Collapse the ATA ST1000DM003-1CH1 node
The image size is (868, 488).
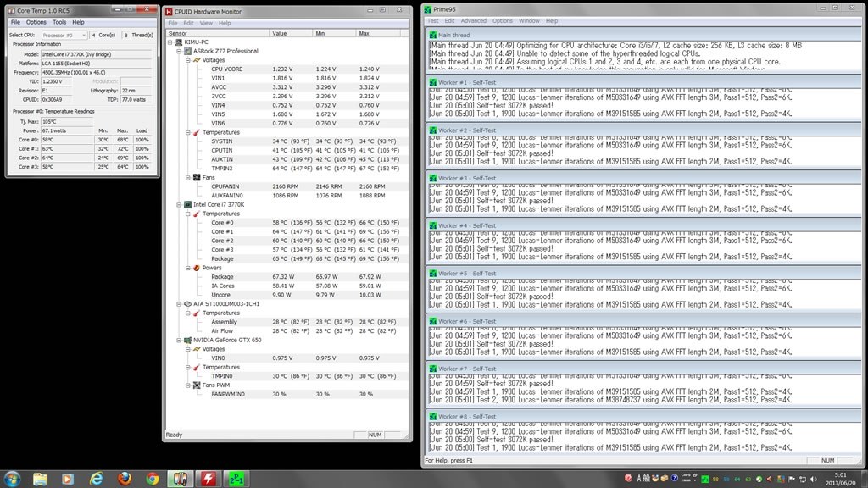pos(179,304)
